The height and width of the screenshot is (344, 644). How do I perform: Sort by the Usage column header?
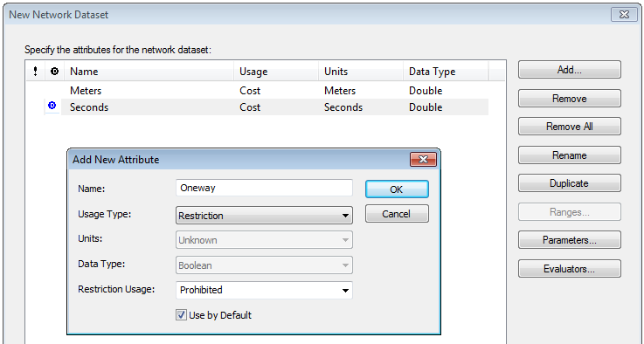tap(276, 72)
